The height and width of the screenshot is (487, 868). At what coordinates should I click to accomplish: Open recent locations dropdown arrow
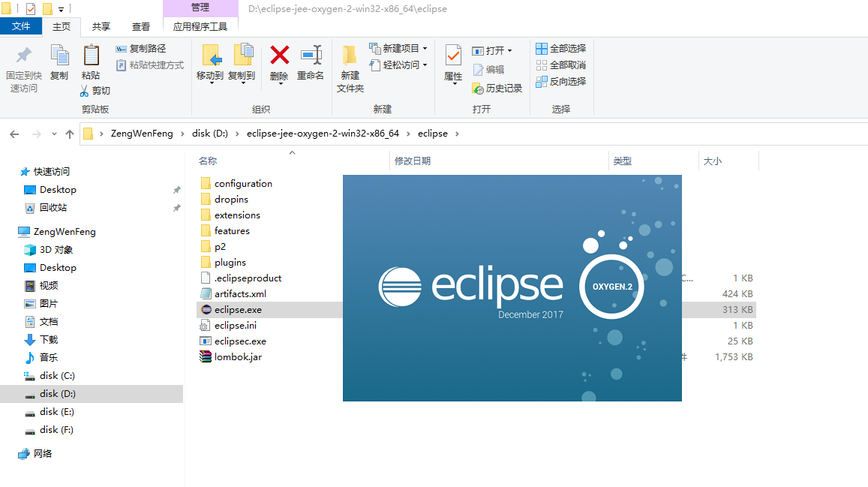pos(54,134)
